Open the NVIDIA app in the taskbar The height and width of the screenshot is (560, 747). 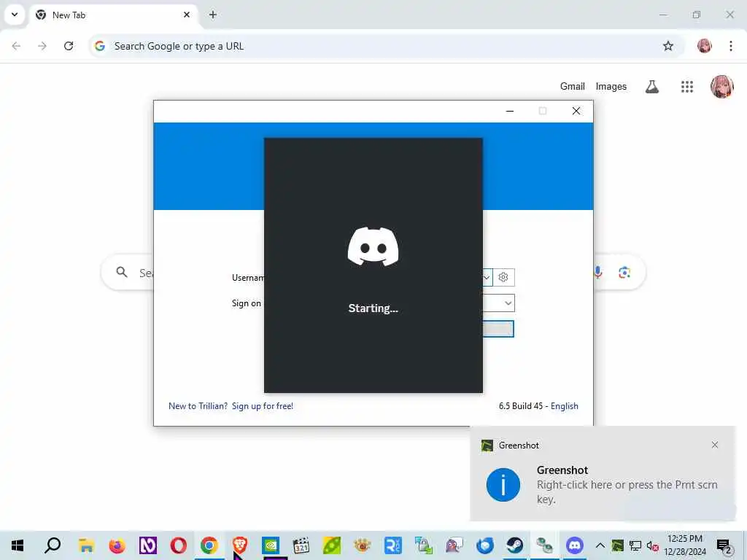271,545
